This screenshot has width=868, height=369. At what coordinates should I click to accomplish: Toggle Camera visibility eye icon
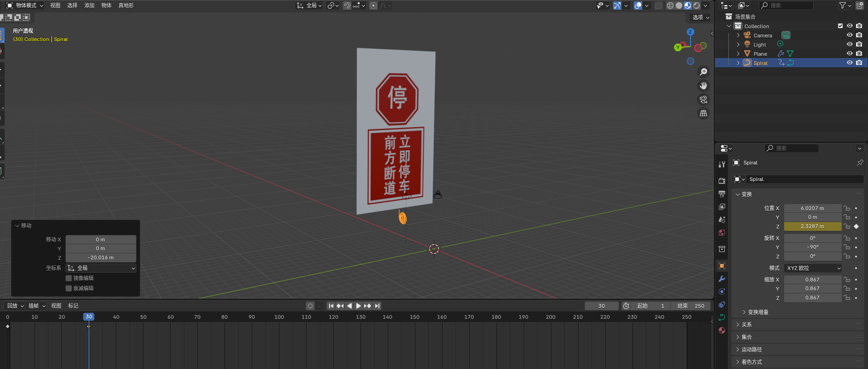[x=850, y=35]
